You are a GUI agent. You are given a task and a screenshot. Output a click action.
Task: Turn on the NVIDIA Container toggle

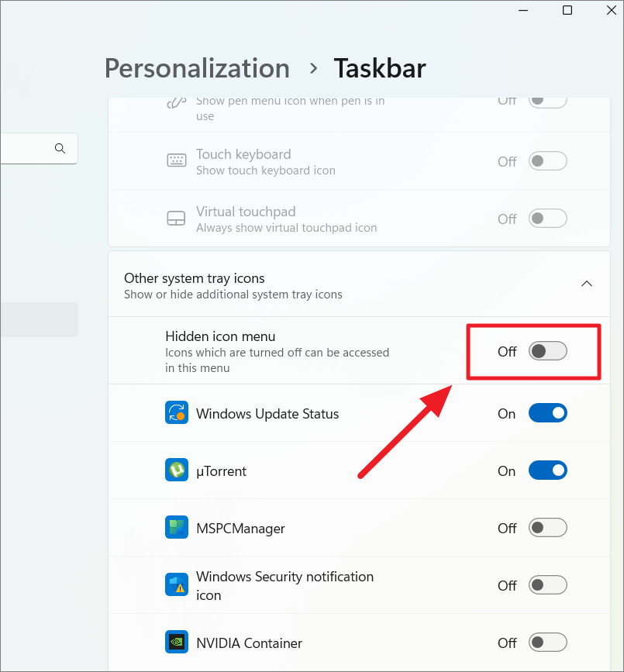click(x=547, y=642)
